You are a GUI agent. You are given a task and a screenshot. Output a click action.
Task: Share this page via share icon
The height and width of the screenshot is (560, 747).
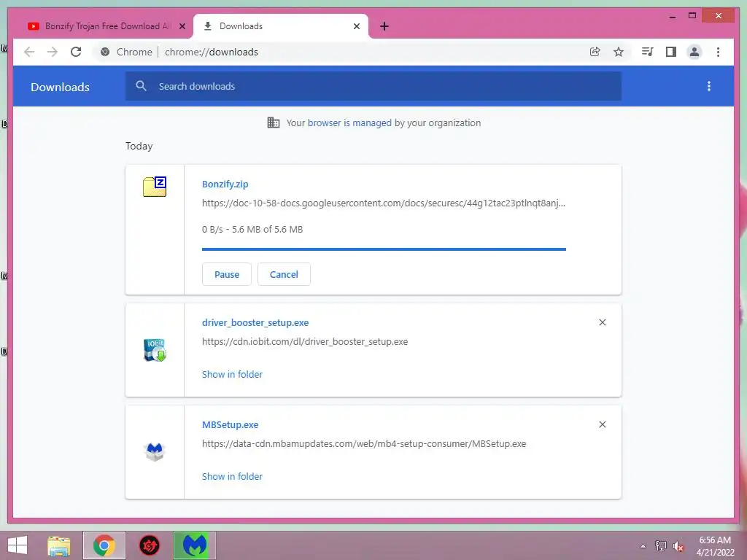[x=595, y=52]
